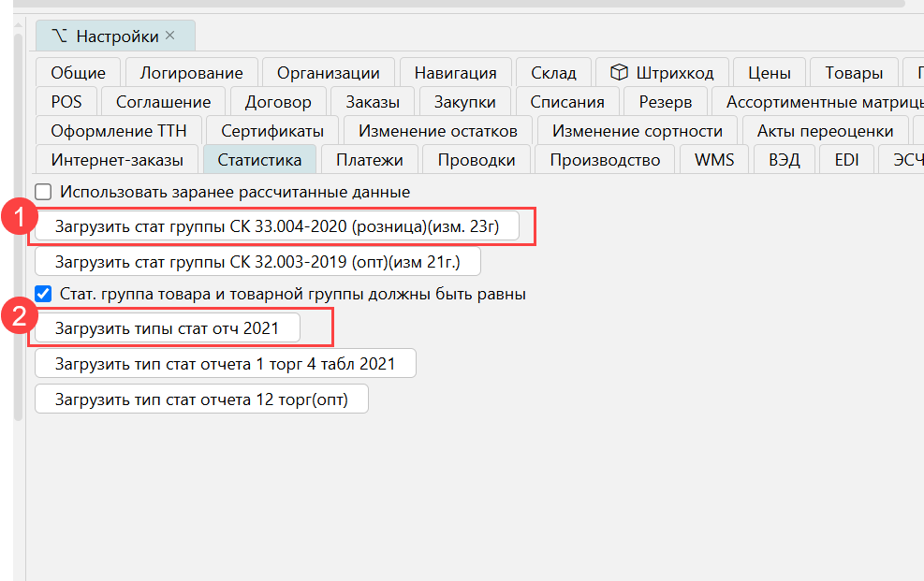
Task: Click Загрузить стат группы СК 33.004-2020 button
Action: pos(277,226)
